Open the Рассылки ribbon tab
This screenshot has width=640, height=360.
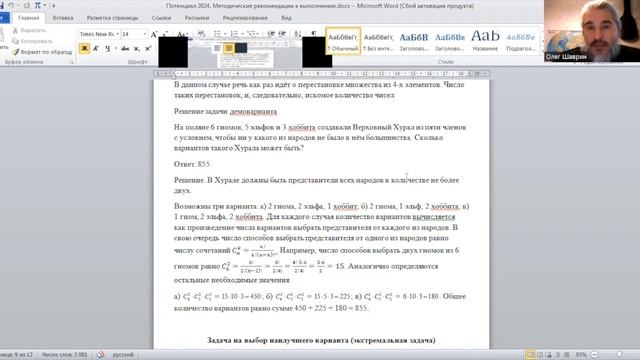click(x=197, y=18)
